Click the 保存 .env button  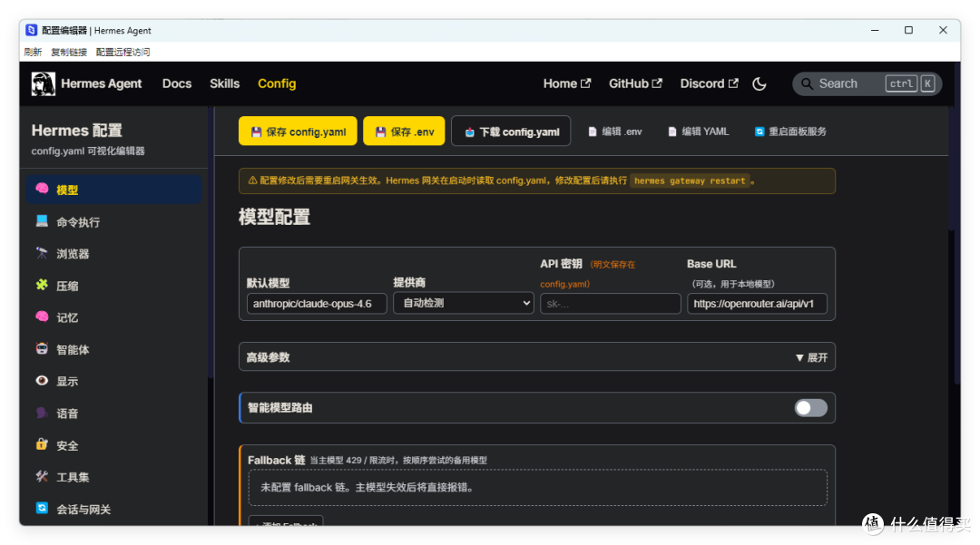404,131
